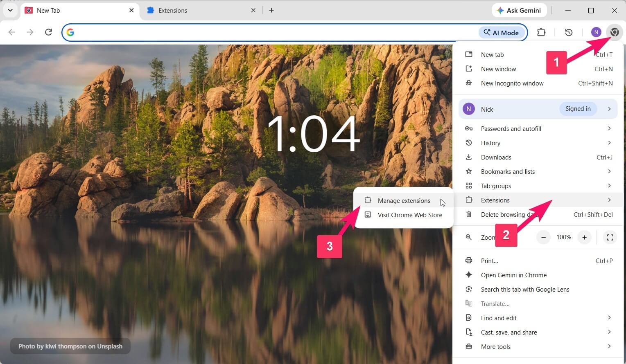626x364 pixels.
Task: Click the History clock icon in toolbar
Action: coord(569,32)
